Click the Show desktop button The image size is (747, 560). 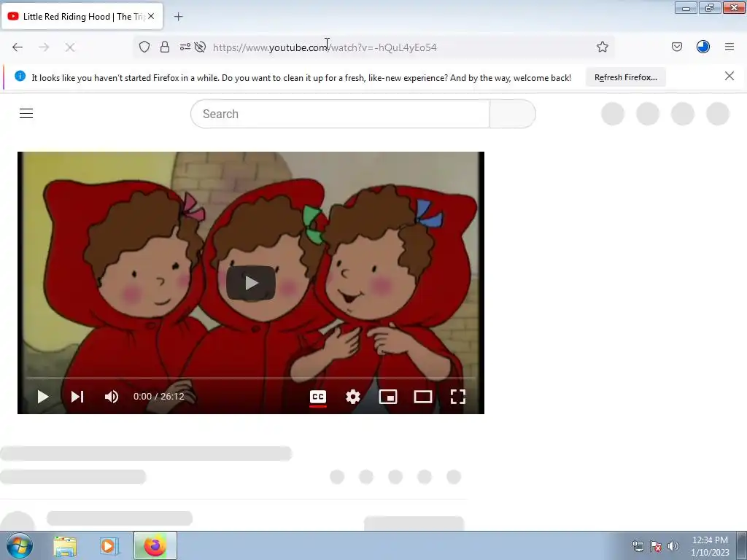tap(742, 545)
